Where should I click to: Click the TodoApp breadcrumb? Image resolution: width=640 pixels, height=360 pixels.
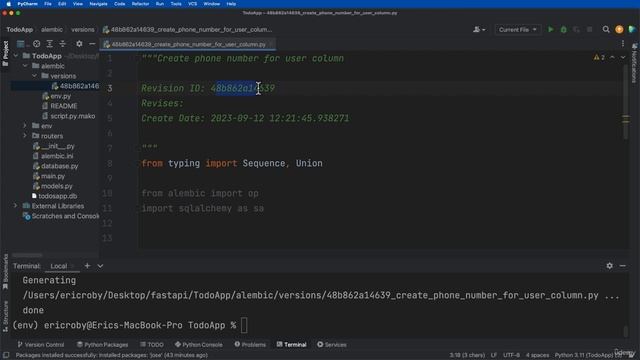20,29
